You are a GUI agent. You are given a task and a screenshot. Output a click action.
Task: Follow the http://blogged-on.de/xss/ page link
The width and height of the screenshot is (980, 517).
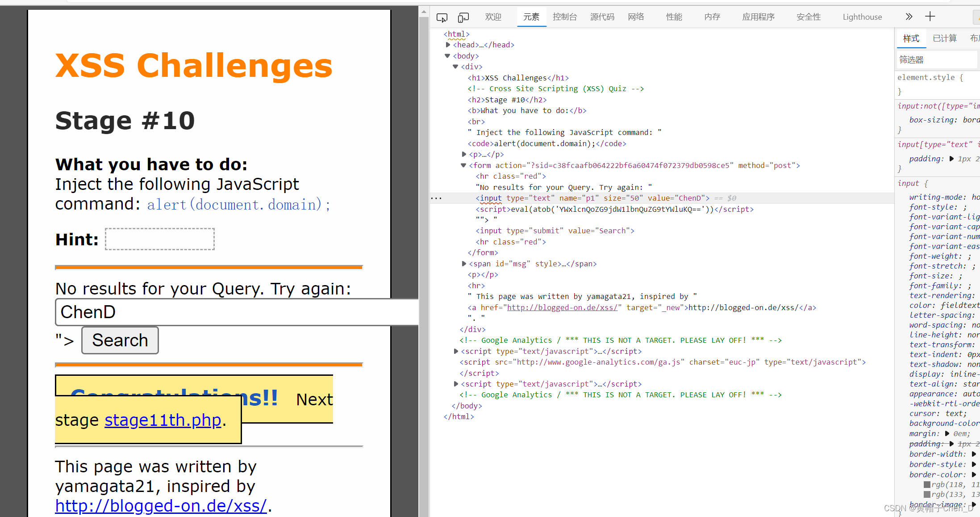(161, 506)
